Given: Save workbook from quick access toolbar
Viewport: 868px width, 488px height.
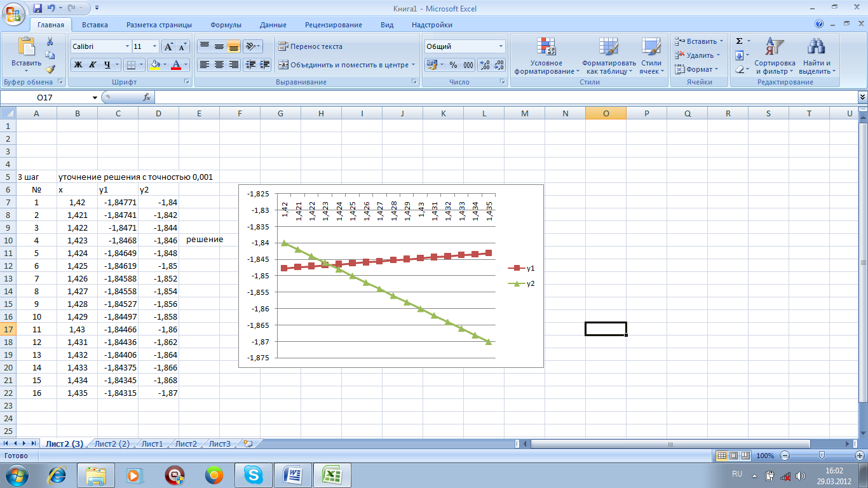Looking at the screenshot, I should coord(37,8).
